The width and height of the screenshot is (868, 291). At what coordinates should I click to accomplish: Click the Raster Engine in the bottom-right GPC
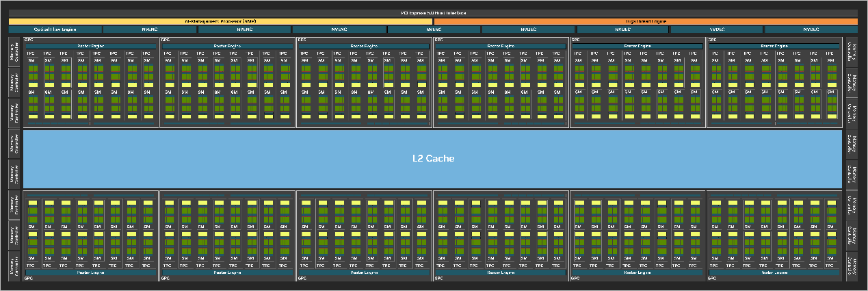[x=774, y=272]
